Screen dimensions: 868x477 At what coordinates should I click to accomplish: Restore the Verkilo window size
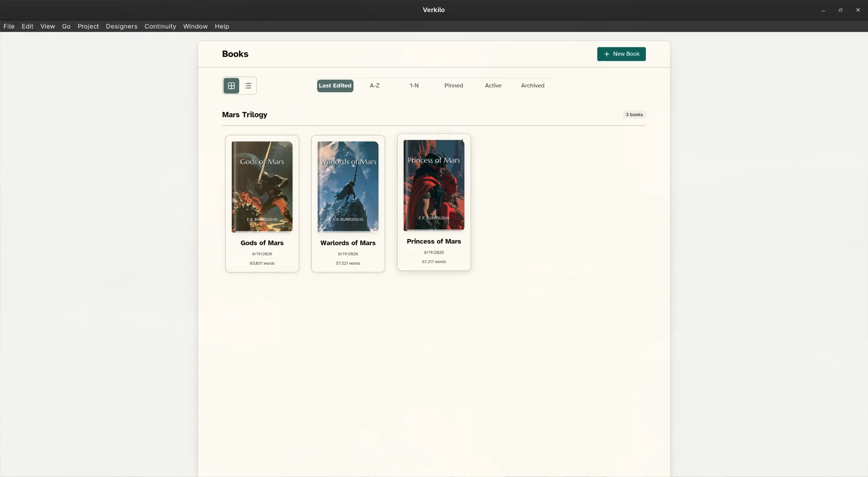[x=841, y=10]
